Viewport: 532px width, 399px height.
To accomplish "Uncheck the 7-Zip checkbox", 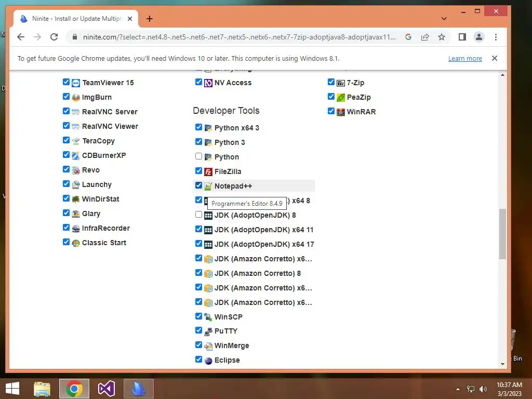I will 331,82.
